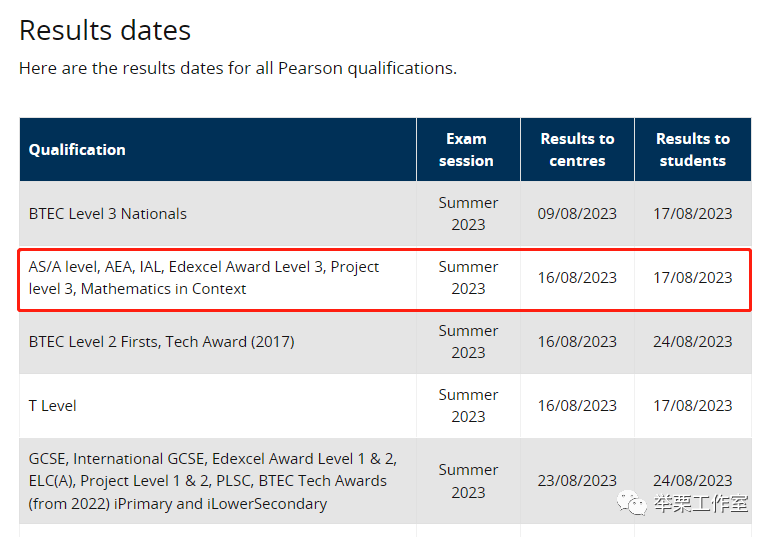Click 16/08/2023 in the T Level row

(577, 406)
